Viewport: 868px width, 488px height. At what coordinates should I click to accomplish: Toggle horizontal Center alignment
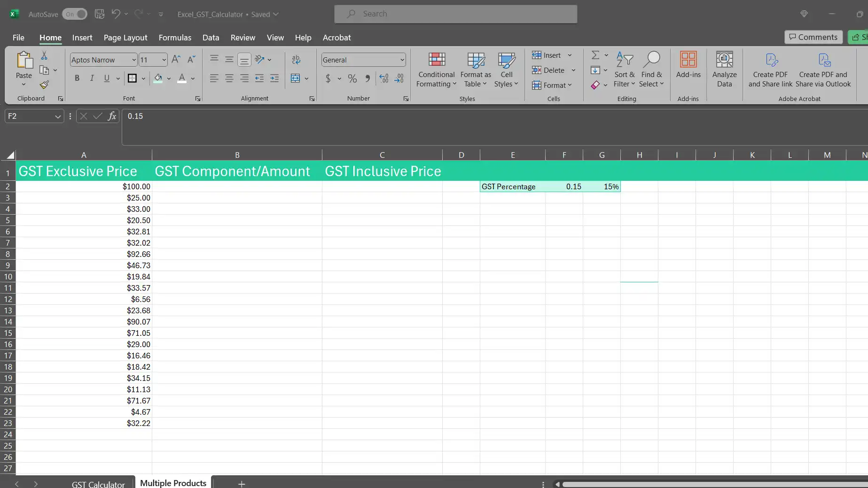pos(229,78)
